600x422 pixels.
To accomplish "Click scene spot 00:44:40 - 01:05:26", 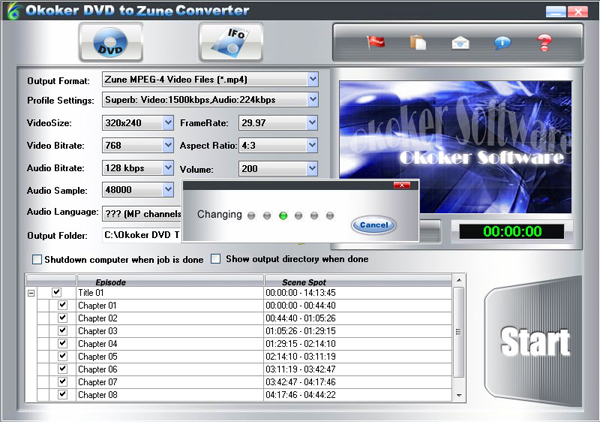I will click(300, 318).
